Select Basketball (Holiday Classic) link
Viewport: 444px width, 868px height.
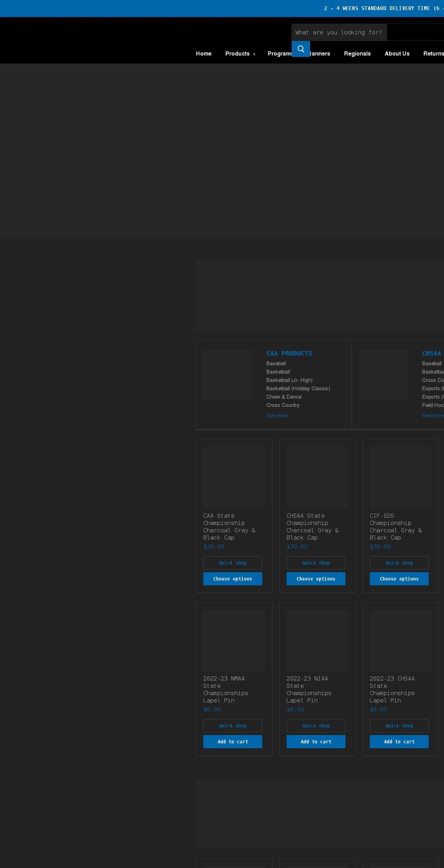298,388
